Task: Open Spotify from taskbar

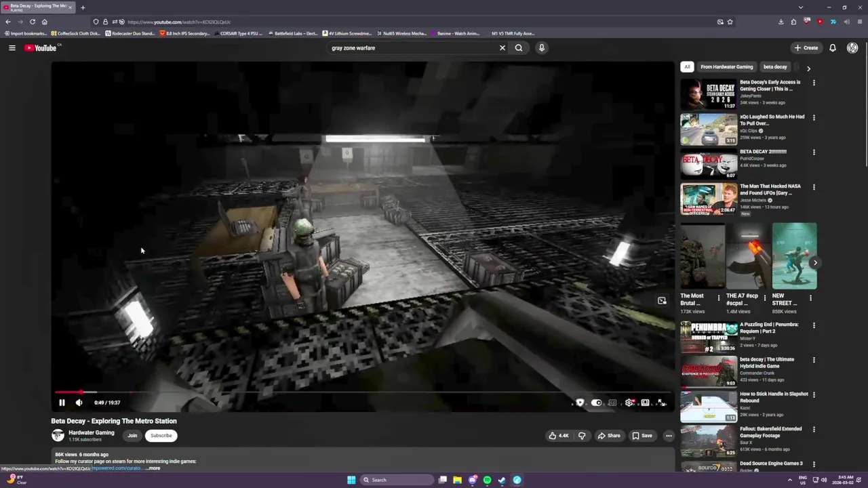Action: click(487, 480)
